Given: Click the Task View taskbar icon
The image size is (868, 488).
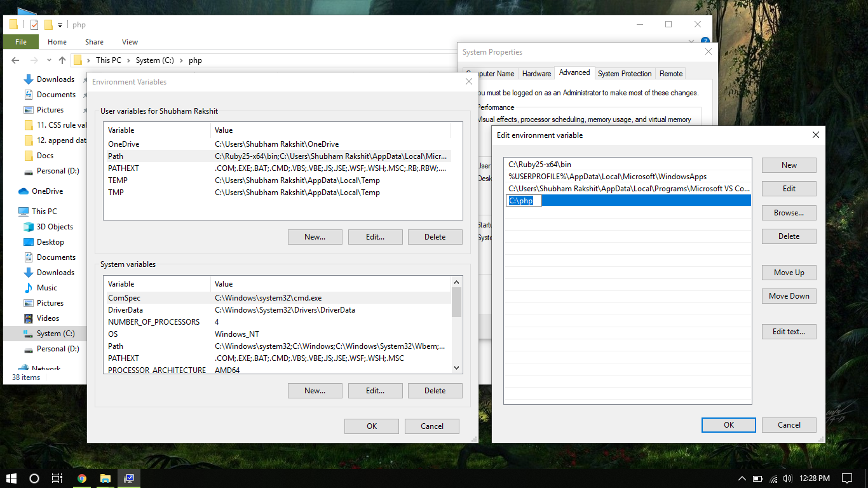Looking at the screenshot, I should 57,478.
